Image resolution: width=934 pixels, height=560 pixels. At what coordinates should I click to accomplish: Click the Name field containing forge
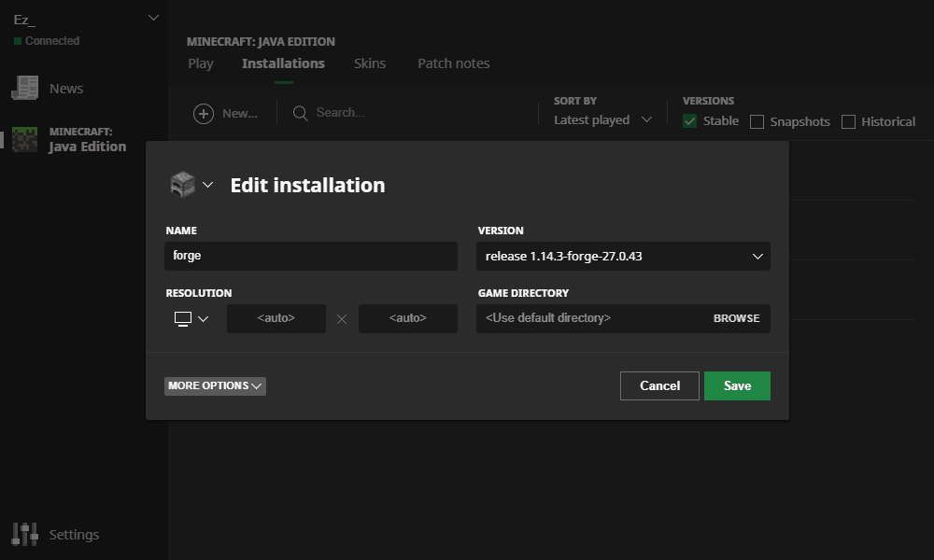pos(311,257)
